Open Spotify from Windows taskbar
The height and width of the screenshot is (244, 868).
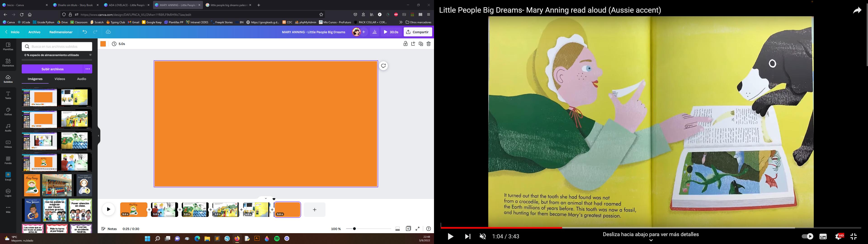[x=277, y=239]
